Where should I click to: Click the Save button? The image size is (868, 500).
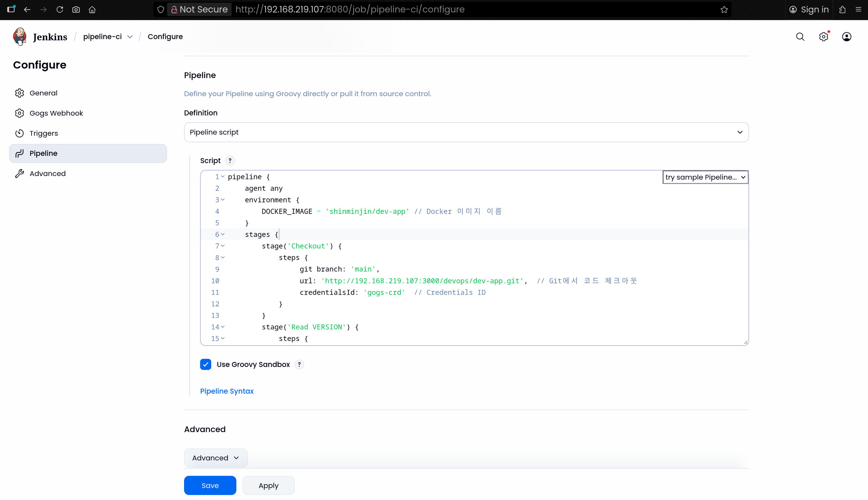pos(210,485)
